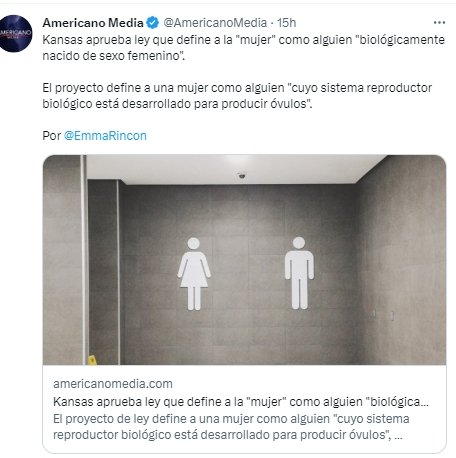Image resolution: width=456 pixels, height=458 pixels.
Task: Click the card description starting 'El proyecto de ley'
Action: pos(231,427)
